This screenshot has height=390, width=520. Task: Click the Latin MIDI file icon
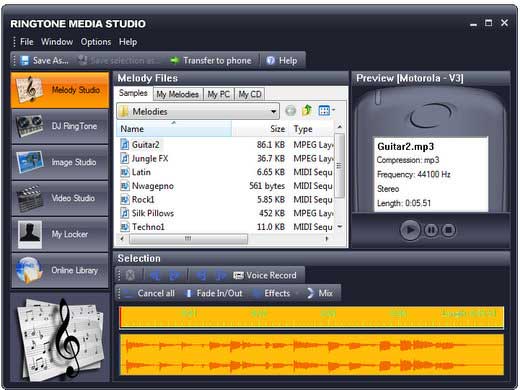pyautogui.click(x=125, y=172)
